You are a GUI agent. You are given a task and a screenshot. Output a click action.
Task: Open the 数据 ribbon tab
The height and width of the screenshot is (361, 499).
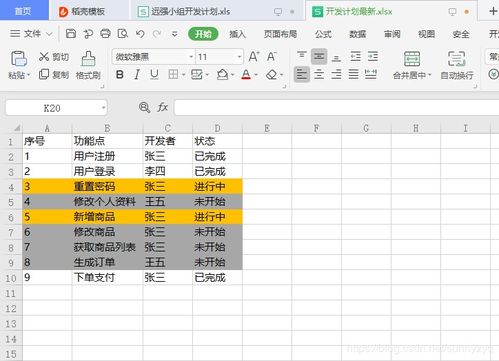pyautogui.click(x=358, y=34)
